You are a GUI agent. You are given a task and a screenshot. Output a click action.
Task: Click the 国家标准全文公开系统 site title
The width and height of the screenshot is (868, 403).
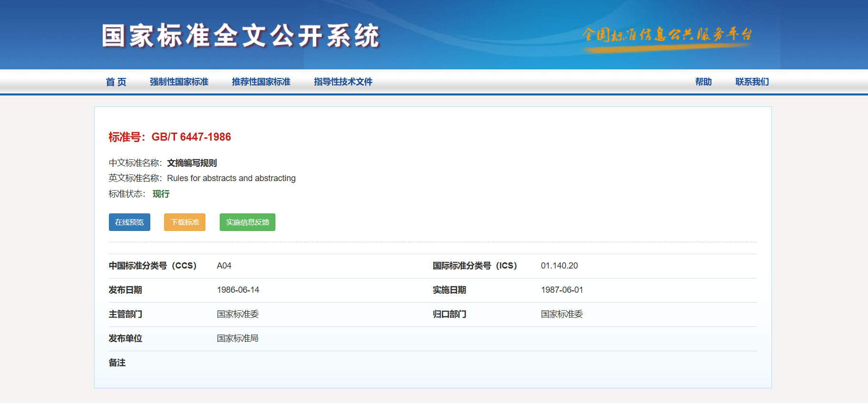pos(241,36)
